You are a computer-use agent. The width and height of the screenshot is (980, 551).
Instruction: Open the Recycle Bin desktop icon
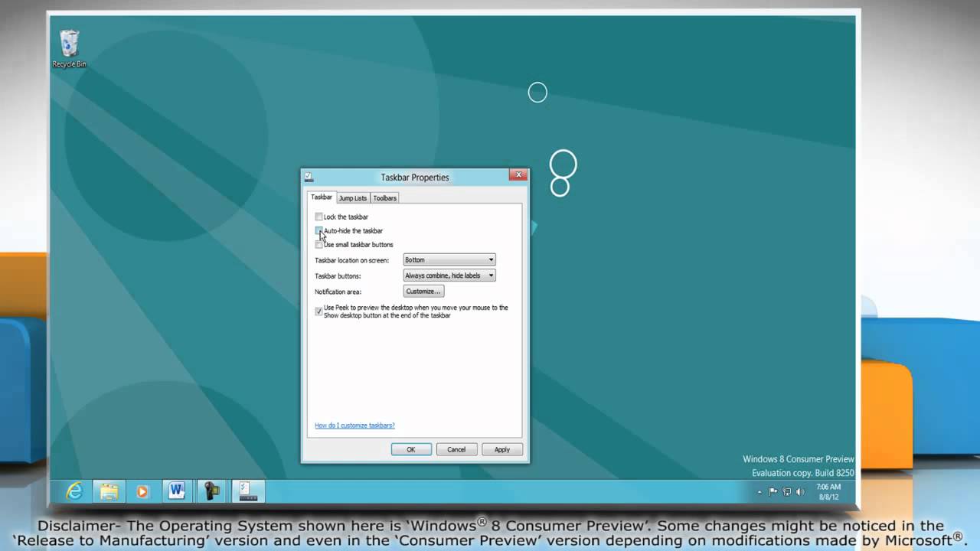point(69,49)
